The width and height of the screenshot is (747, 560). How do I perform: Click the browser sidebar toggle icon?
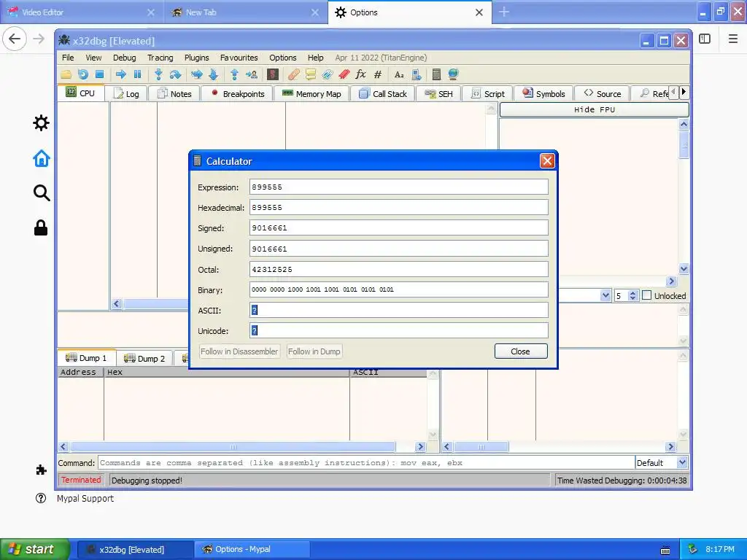(x=705, y=39)
